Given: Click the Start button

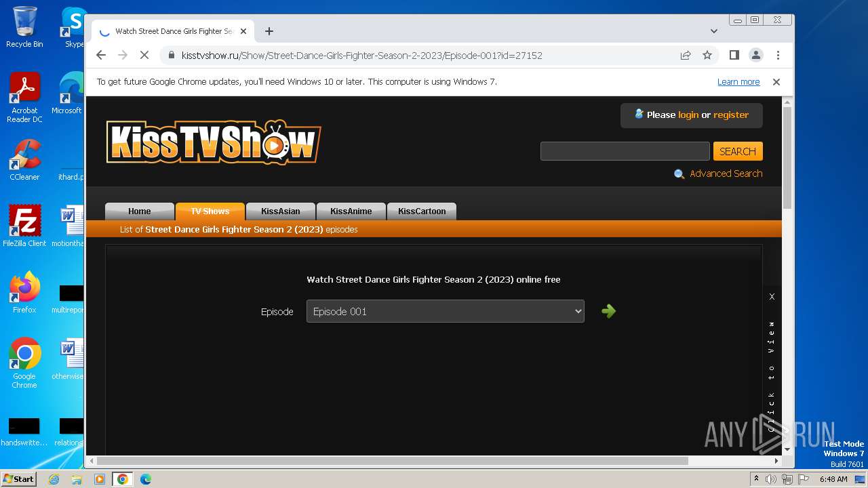Looking at the screenshot, I should pos(18,479).
